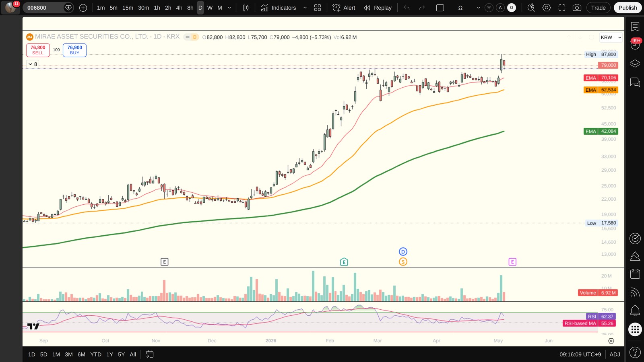Click the omega layout name
Image resolution: width=644 pixels, height=362 pixels.
tap(460, 8)
